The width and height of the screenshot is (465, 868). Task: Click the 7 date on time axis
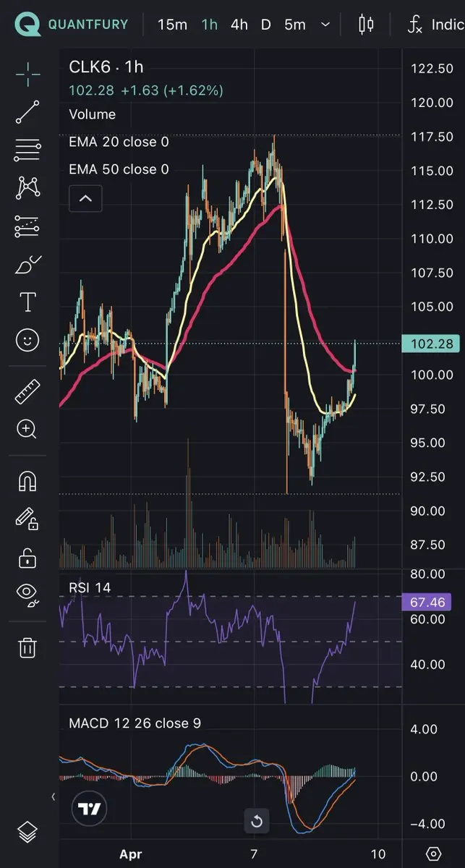[254, 854]
